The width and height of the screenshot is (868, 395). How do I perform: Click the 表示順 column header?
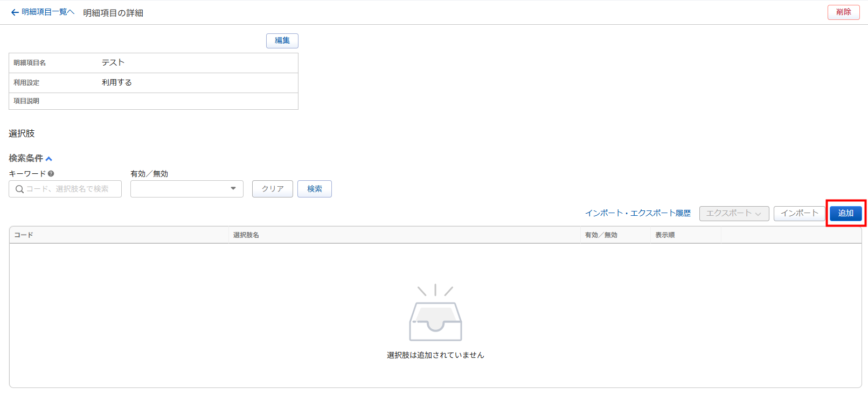tap(665, 235)
